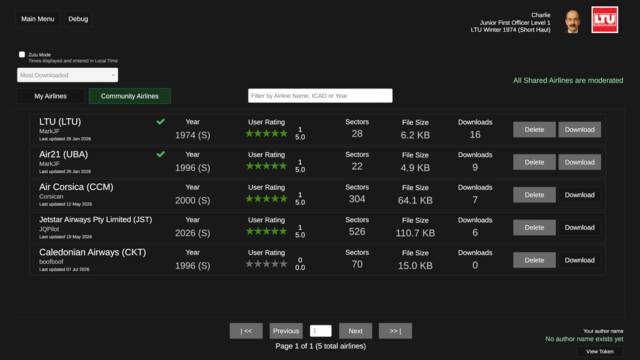This screenshot has width=640, height=360.
Task: Click the grey stars for Caledonian Airways
Action: click(267, 264)
